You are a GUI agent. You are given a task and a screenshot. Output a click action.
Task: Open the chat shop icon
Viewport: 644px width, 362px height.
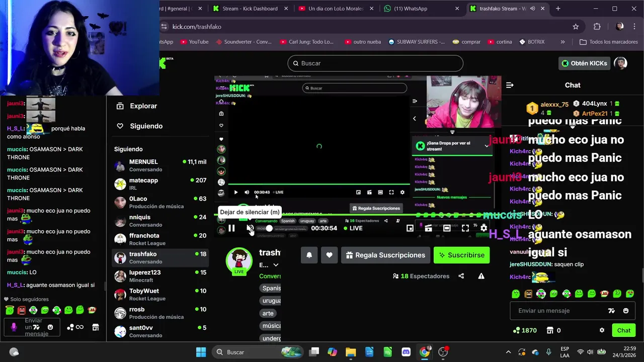pos(550,330)
